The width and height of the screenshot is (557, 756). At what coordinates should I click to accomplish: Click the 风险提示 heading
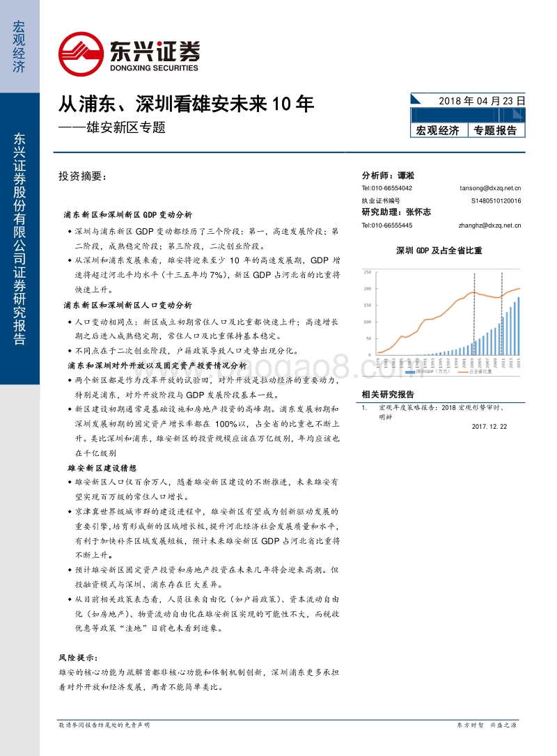(x=78, y=658)
